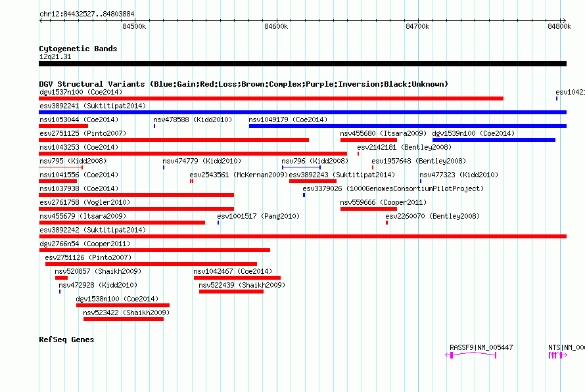This screenshot has height=392, width=585.
Task: Open the nsv1043253 (Coe2014) variant
Action: pos(79,147)
